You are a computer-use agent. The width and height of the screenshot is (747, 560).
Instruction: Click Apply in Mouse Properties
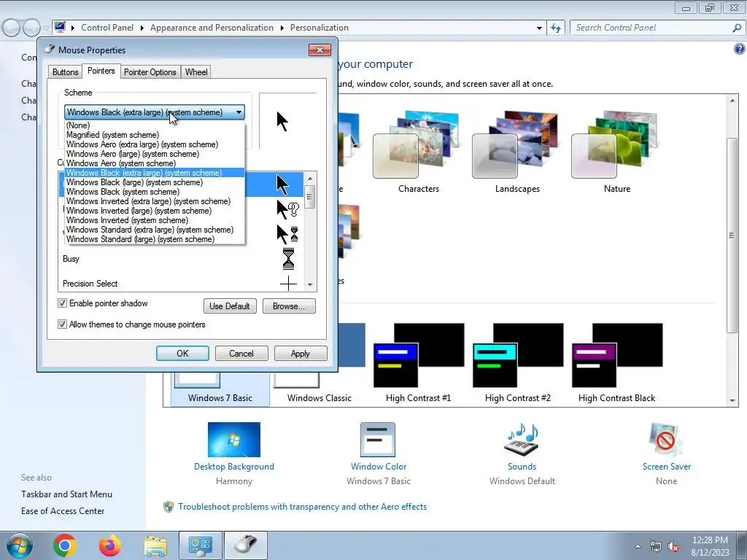(x=300, y=354)
